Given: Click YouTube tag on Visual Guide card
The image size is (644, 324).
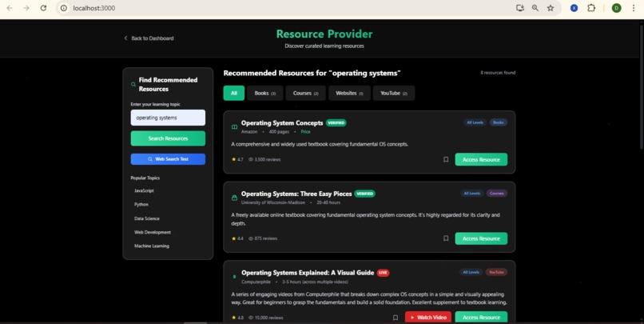Looking at the screenshot, I should pyautogui.click(x=496, y=272).
